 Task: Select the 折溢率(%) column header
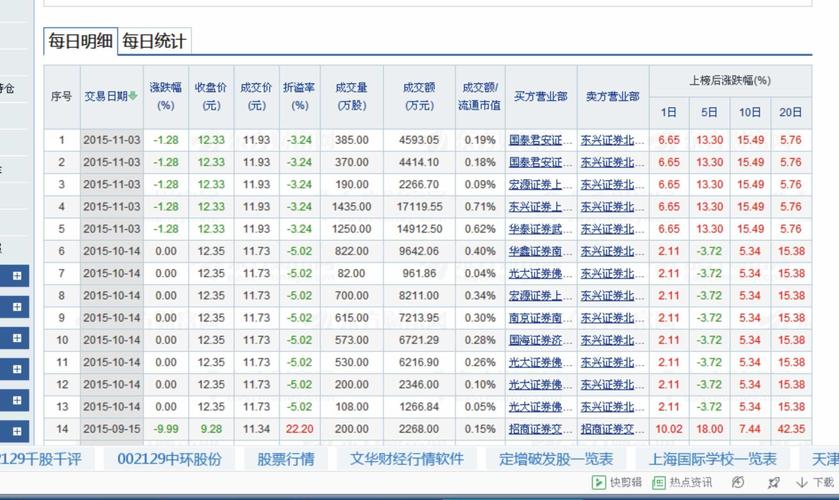click(x=300, y=96)
